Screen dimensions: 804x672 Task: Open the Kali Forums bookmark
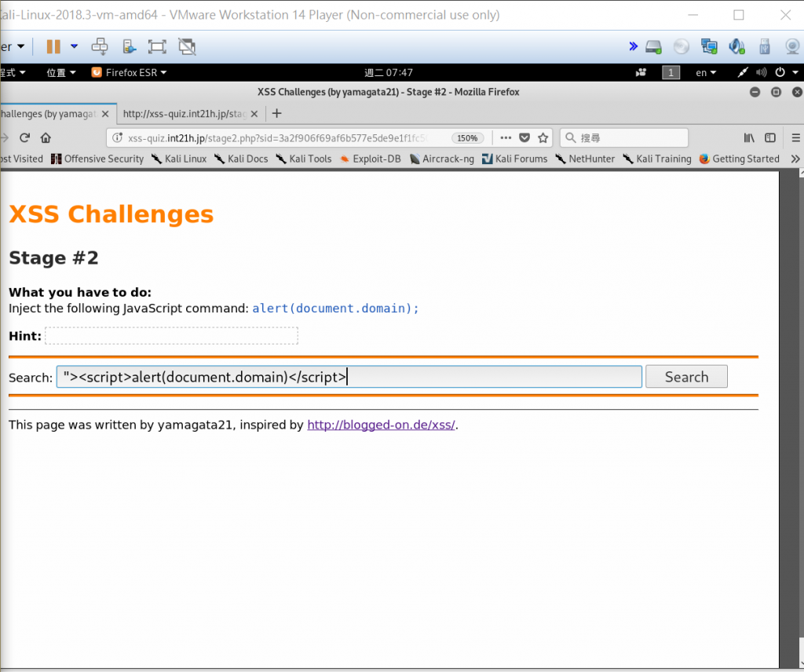click(515, 159)
